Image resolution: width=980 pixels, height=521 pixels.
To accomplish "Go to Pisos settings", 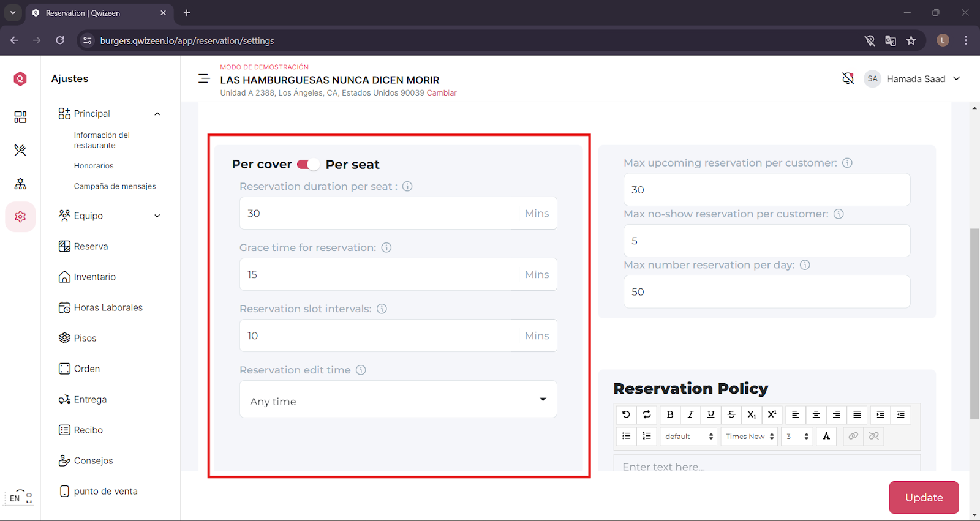I will pos(77,338).
